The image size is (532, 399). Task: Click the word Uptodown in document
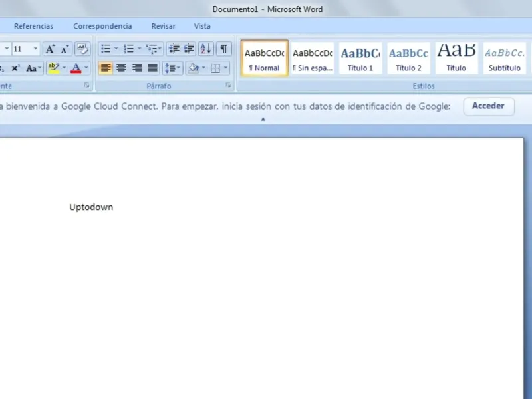[91, 207]
